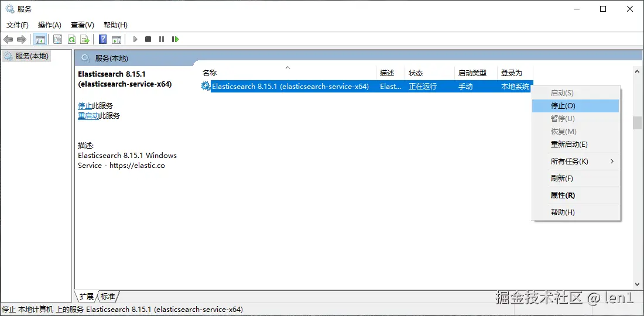Expand 所有任务(K) submenu
This screenshot has width=644, height=316.
(x=576, y=162)
